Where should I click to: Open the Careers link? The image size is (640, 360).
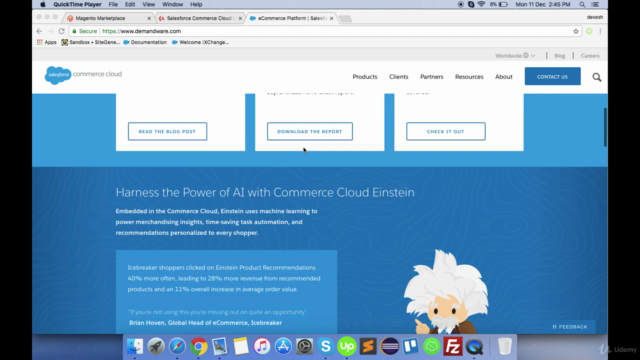(590, 56)
